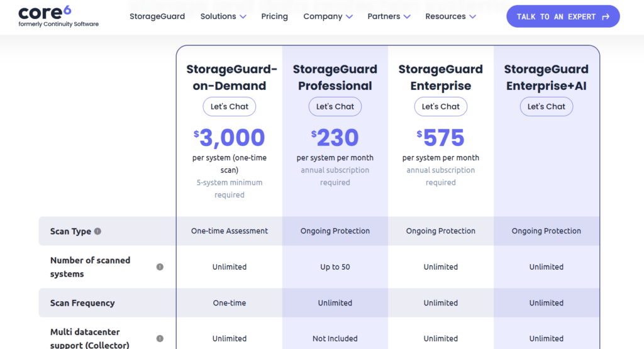Screen dimensions: 644x349
Task: Select the StorageGuard-on-Demand plan heading
Action: [x=231, y=77]
